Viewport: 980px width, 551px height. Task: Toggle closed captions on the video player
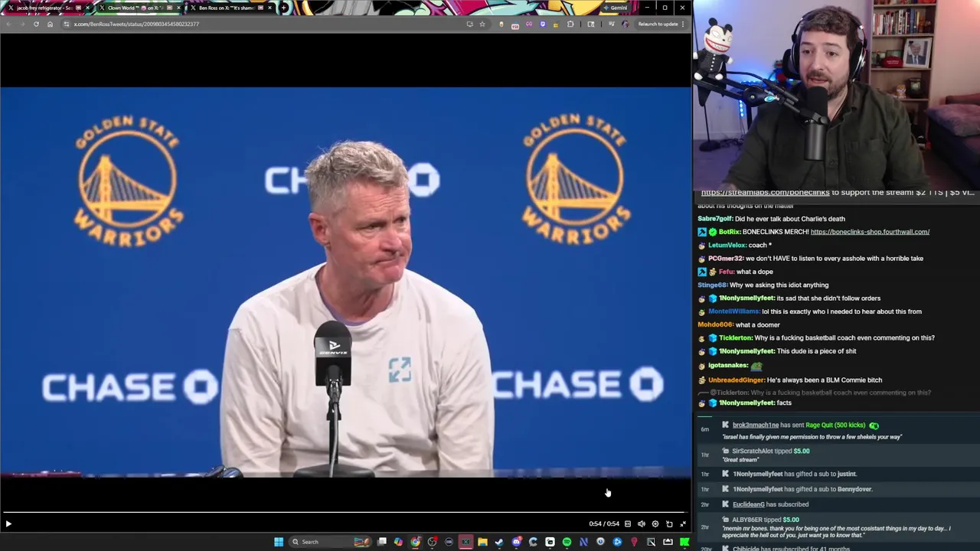pos(628,524)
